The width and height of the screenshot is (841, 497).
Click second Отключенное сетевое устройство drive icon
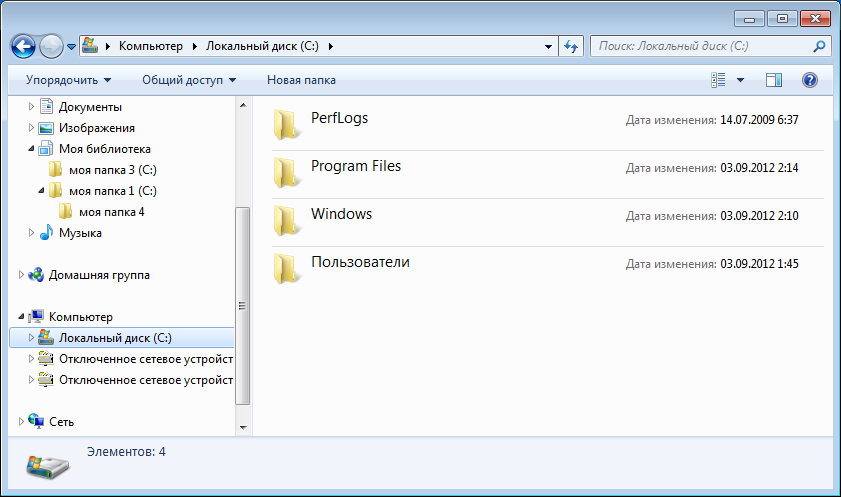(47, 379)
